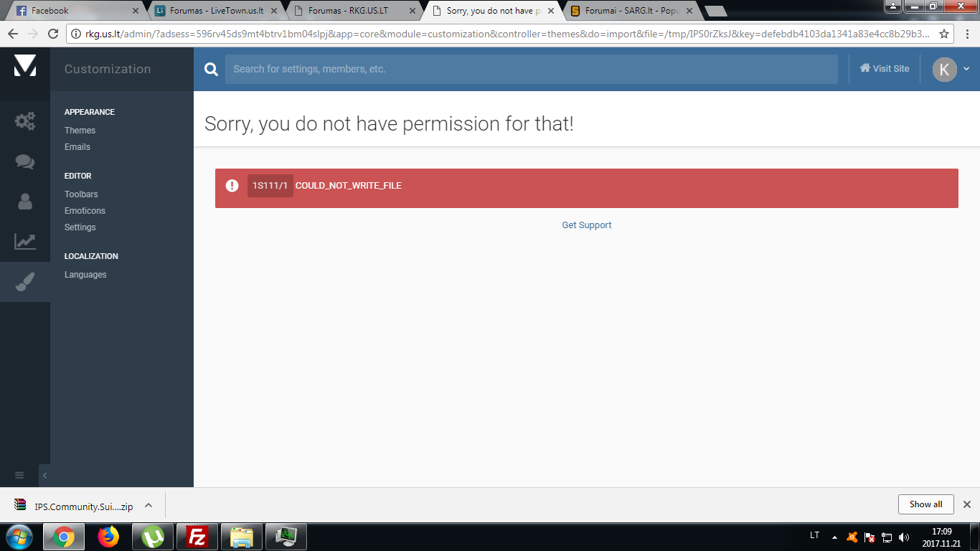Reload the current page
Screen dimensions: 980x551
[53, 34]
